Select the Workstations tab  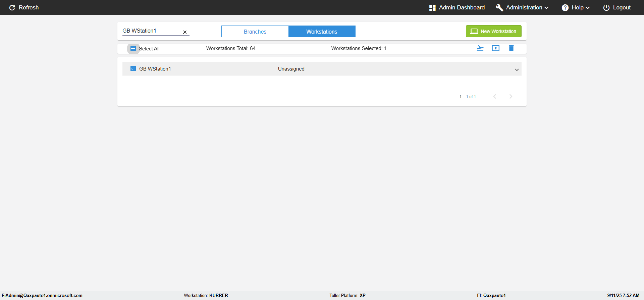click(322, 32)
